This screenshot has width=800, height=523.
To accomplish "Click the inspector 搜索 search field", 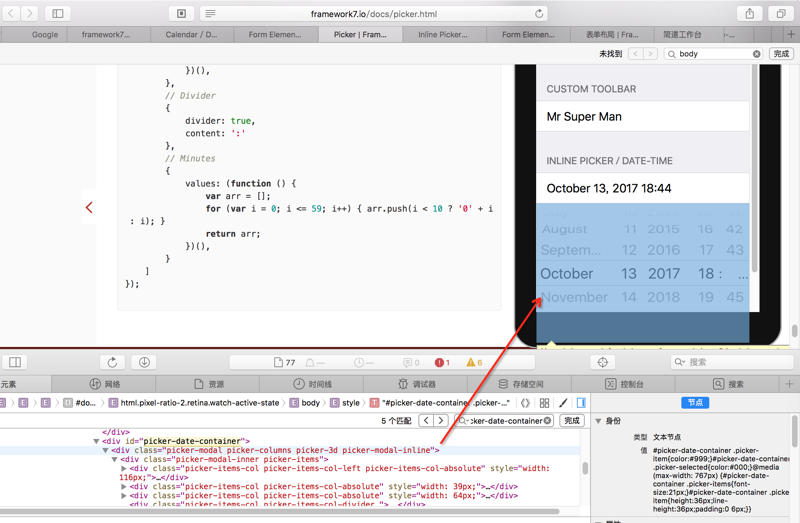I will coord(732,362).
